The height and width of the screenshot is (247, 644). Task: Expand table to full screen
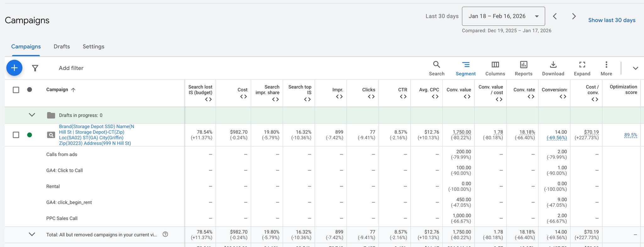click(x=582, y=68)
